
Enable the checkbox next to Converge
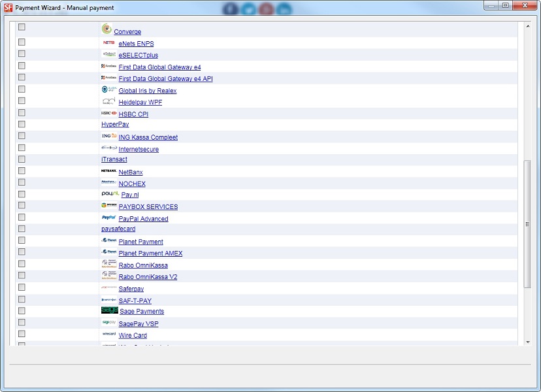pyautogui.click(x=22, y=27)
